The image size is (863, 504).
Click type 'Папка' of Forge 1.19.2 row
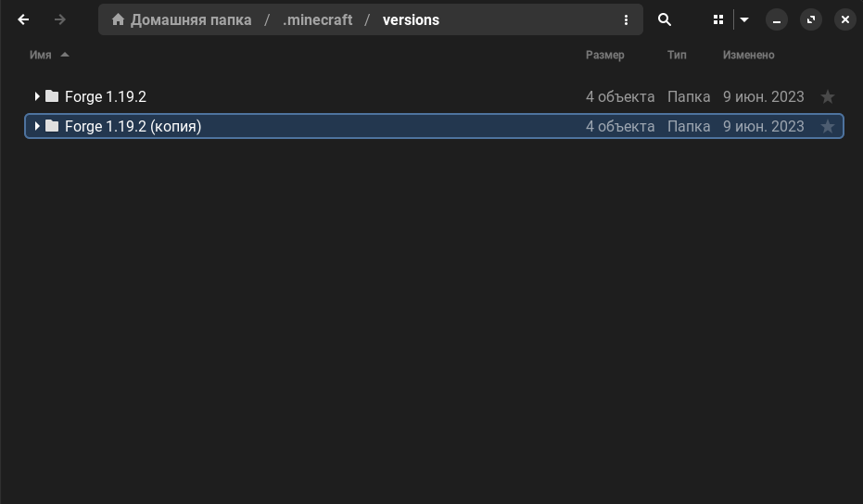coord(689,97)
